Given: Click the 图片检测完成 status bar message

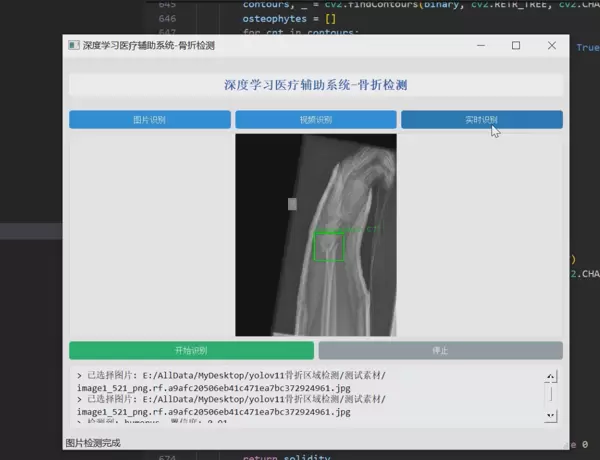Looking at the screenshot, I should coord(93,442).
